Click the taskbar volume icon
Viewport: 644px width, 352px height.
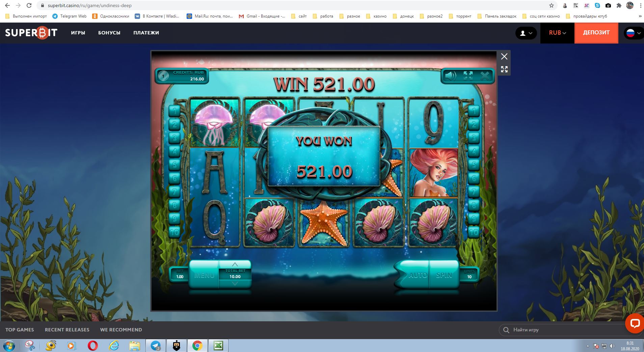[x=612, y=346]
